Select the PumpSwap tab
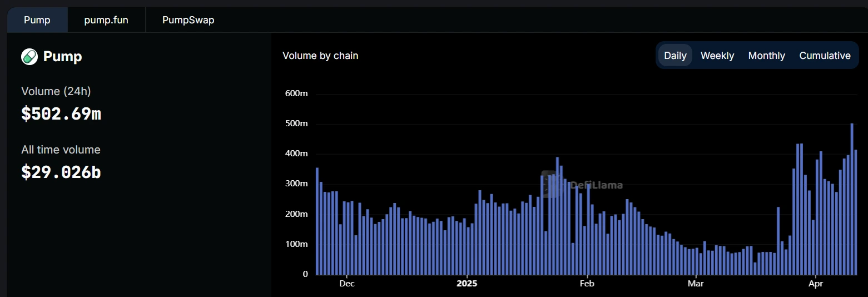Image resolution: width=868 pixels, height=297 pixels. point(188,20)
